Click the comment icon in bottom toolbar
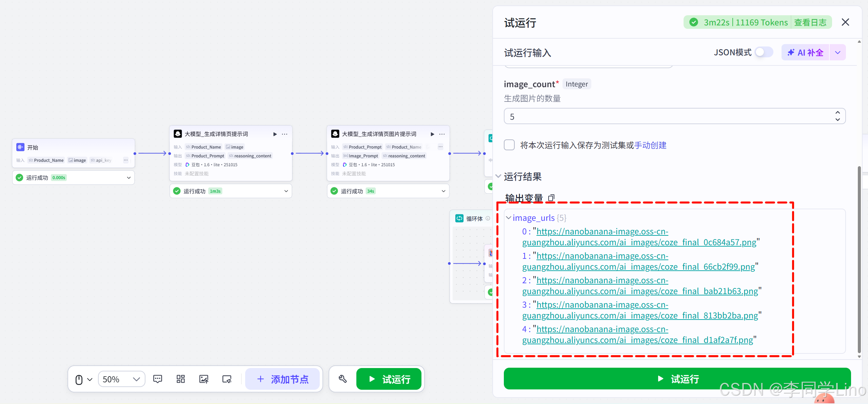This screenshot has height=404, width=868. [x=158, y=379]
